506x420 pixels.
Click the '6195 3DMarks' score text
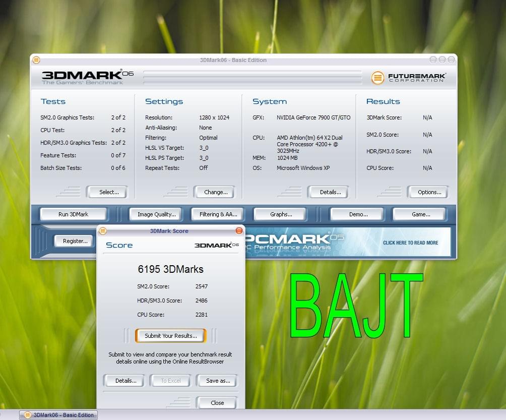(171, 269)
